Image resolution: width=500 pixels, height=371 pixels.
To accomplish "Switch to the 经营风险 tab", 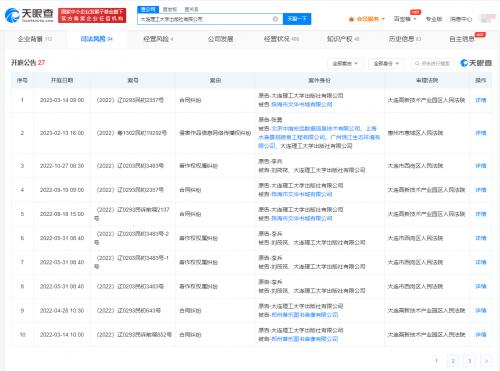I will pos(158,39).
